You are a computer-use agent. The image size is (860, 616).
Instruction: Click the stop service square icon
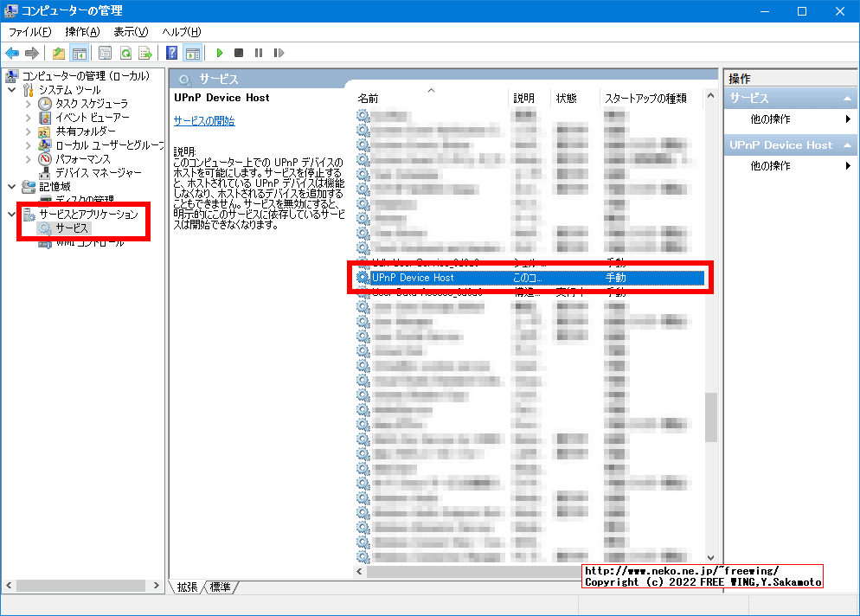pyautogui.click(x=237, y=53)
